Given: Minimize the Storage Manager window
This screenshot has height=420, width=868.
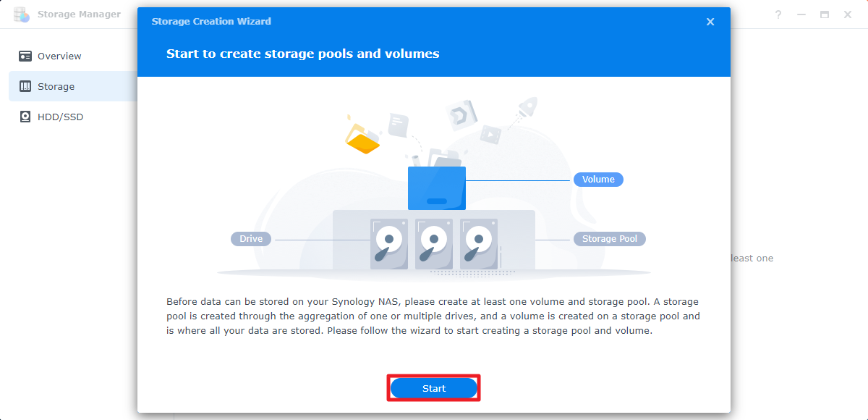Looking at the screenshot, I should point(801,14).
